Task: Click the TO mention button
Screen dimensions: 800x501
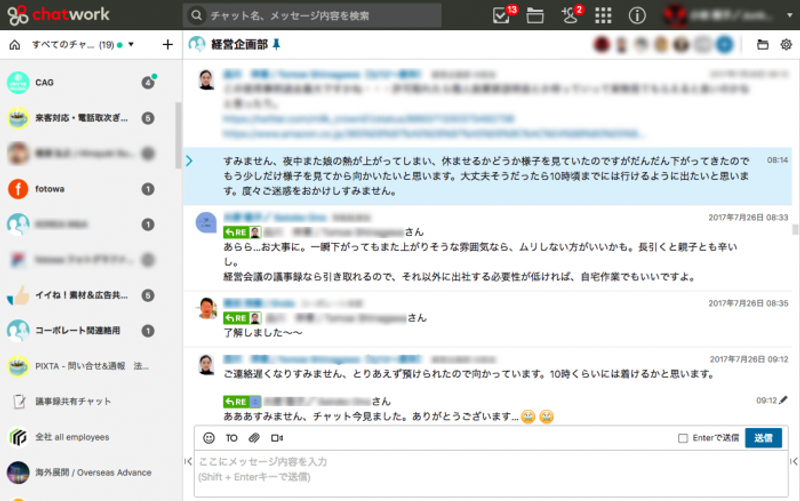Action: click(x=232, y=438)
